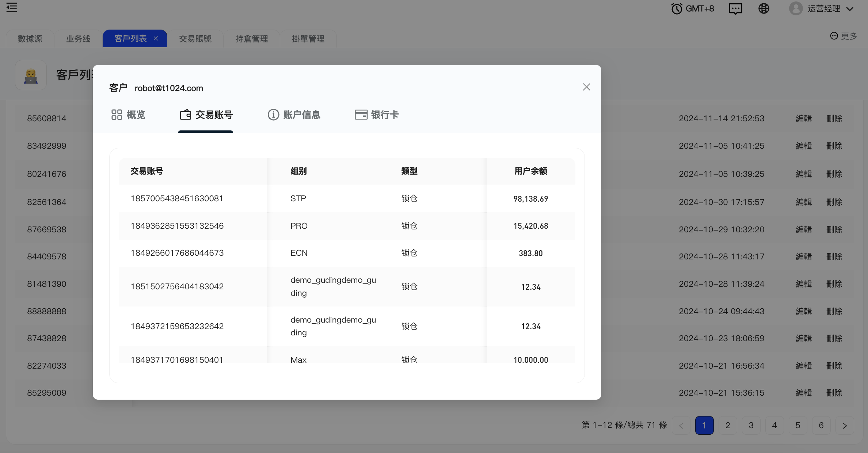Edit the row dated 2024-10-21 15:36:15
Screen dimensions: 868x453
[804, 393]
